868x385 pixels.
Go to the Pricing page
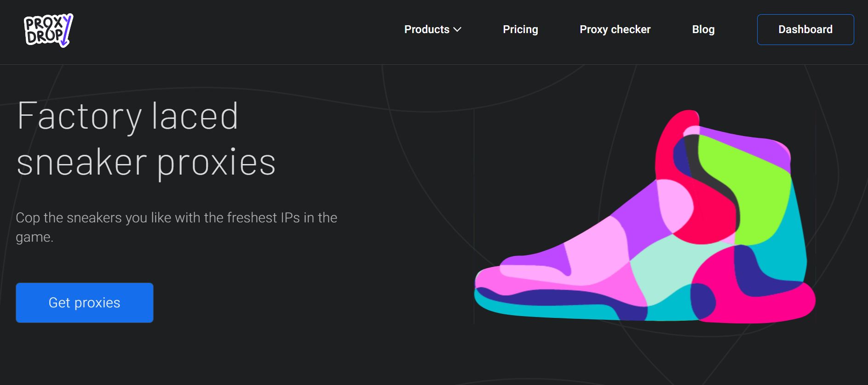click(520, 29)
